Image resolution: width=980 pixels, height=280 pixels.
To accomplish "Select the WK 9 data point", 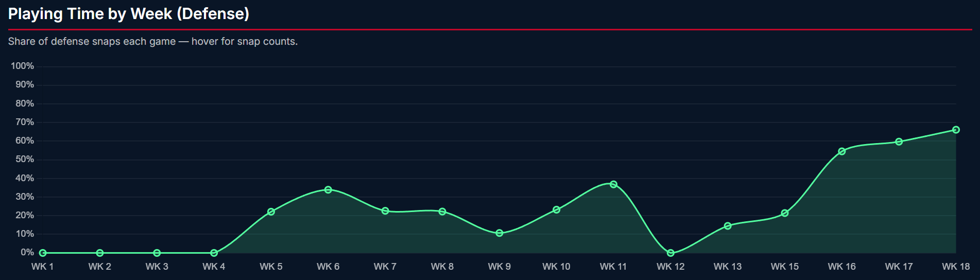I will tap(500, 233).
